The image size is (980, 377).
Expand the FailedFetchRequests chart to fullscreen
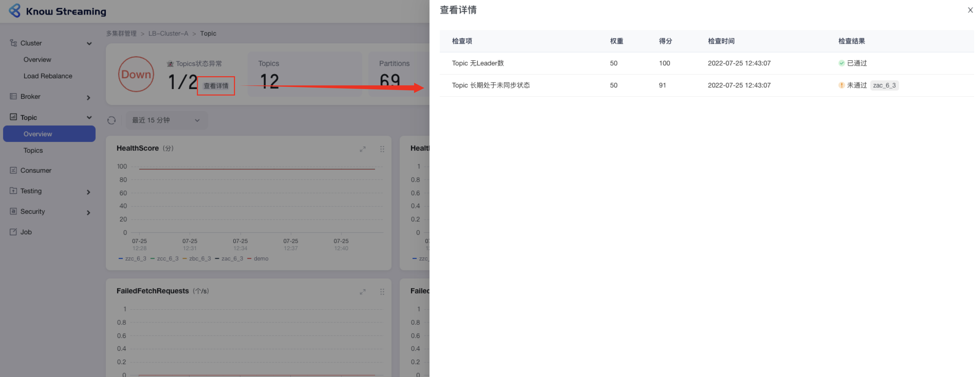[362, 292]
